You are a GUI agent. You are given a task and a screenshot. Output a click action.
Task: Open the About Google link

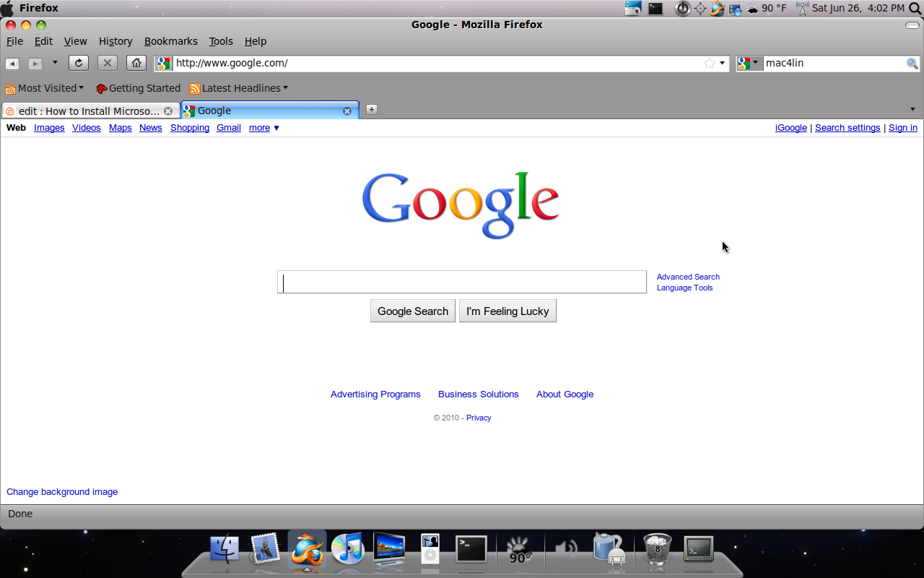pyautogui.click(x=565, y=394)
